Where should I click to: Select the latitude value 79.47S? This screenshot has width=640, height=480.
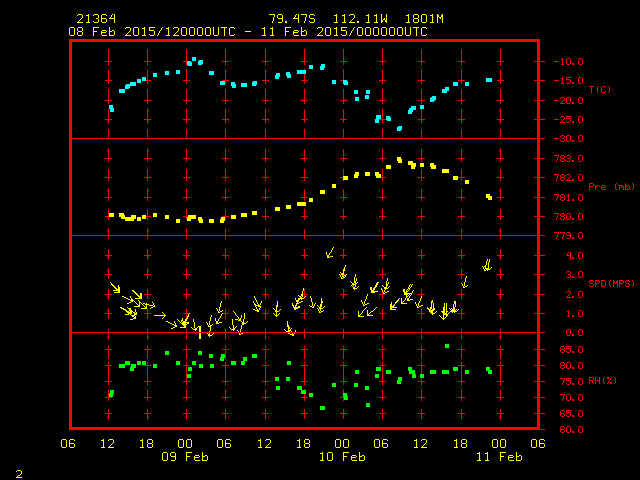click(x=292, y=19)
